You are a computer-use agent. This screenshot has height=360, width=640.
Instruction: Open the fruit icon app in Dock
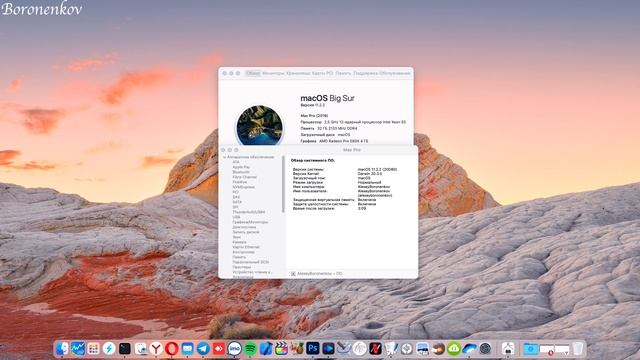[x=297, y=348]
